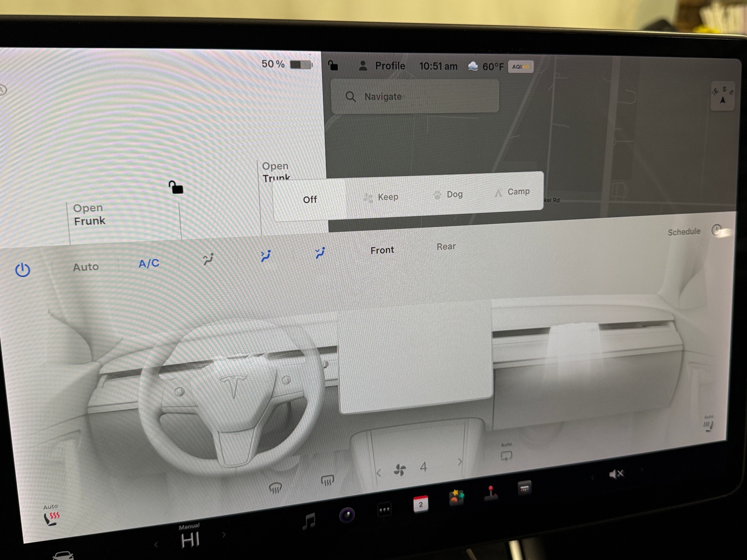This screenshot has width=747, height=560.
Task: Tap the fan speed number display
Action: tap(423, 467)
